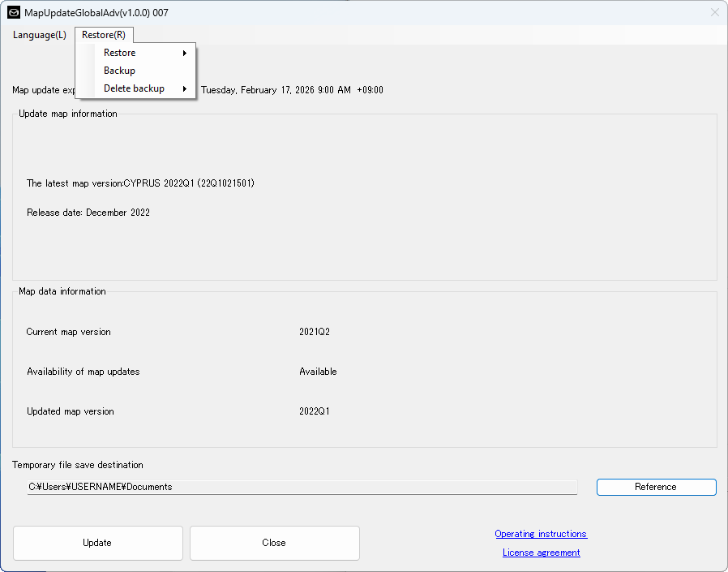The image size is (728, 572).
Task: Click the Release date December 2022 text
Action: 88,213
